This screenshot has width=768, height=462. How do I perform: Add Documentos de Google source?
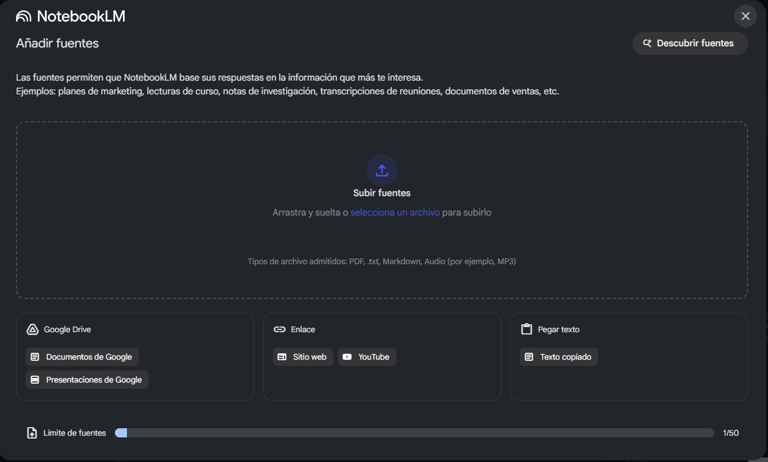tap(82, 357)
